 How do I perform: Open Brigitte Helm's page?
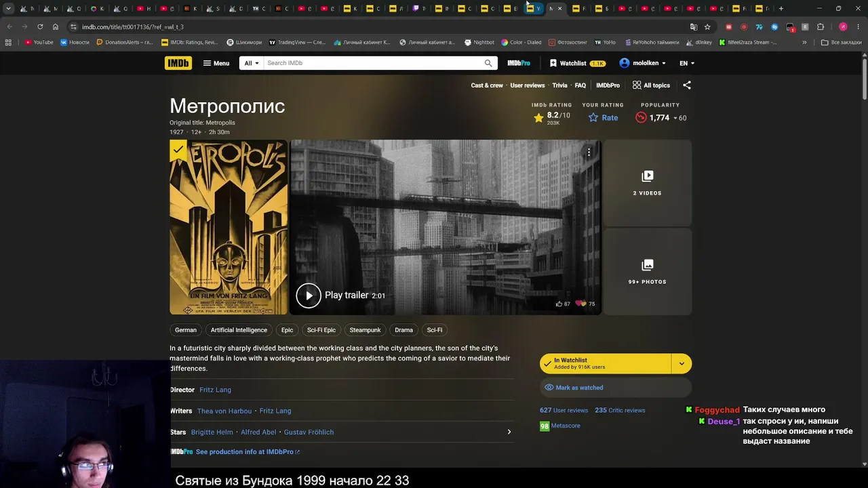tap(212, 432)
